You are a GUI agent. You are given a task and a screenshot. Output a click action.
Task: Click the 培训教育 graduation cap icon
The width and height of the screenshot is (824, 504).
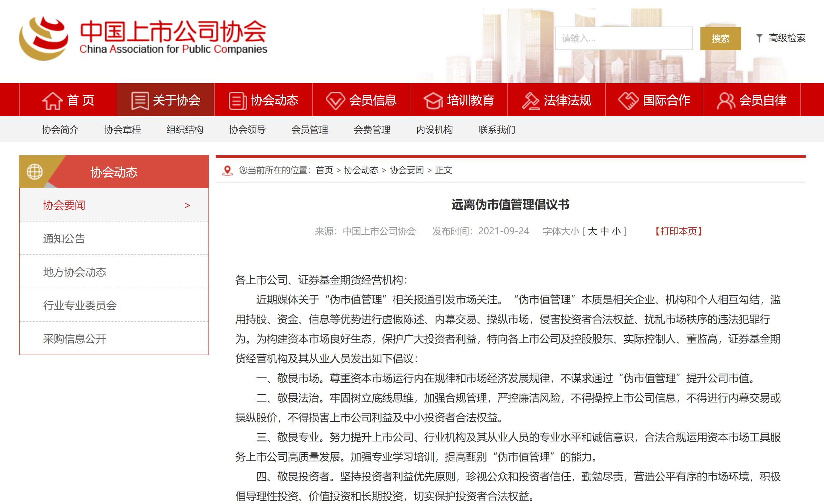(x=433, y=100)
